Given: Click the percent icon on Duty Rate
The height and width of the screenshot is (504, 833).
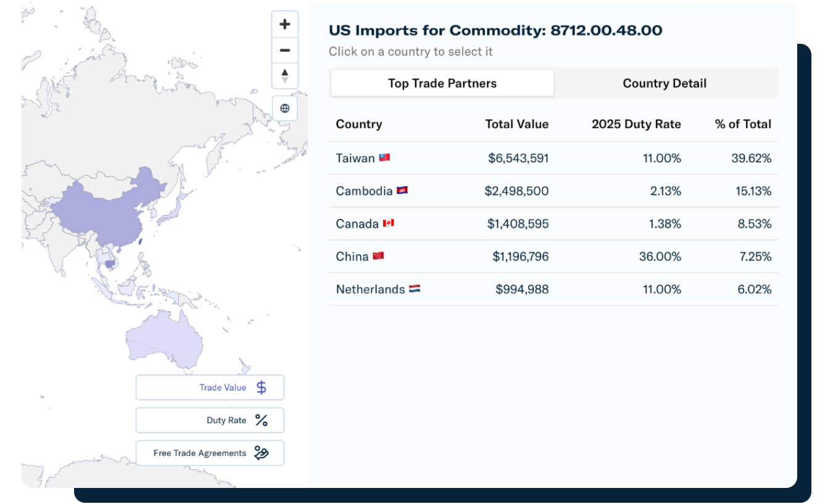Looking at the screenshot, I should (x=262, y=419).
